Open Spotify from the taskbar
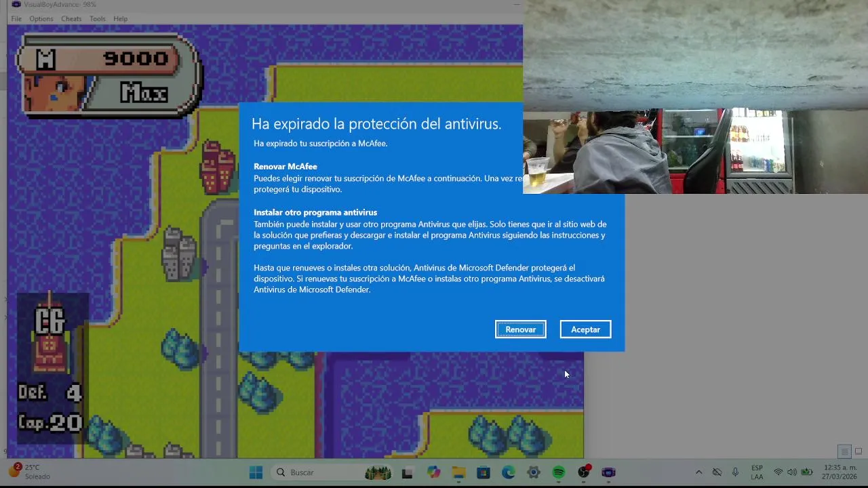 (x=559, y=472)
